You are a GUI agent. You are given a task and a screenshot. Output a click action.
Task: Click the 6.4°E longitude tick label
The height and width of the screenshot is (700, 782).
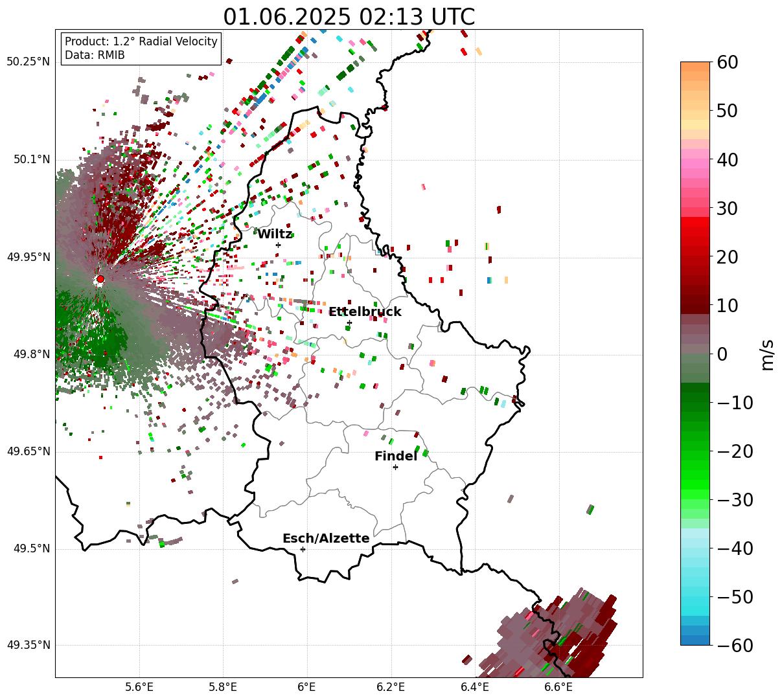(x=475, y=688)
